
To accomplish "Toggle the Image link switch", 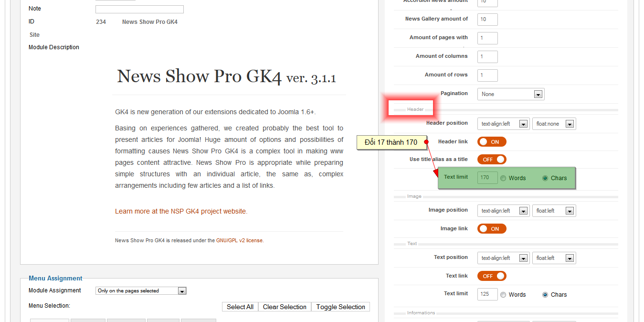I will [492, 229].
